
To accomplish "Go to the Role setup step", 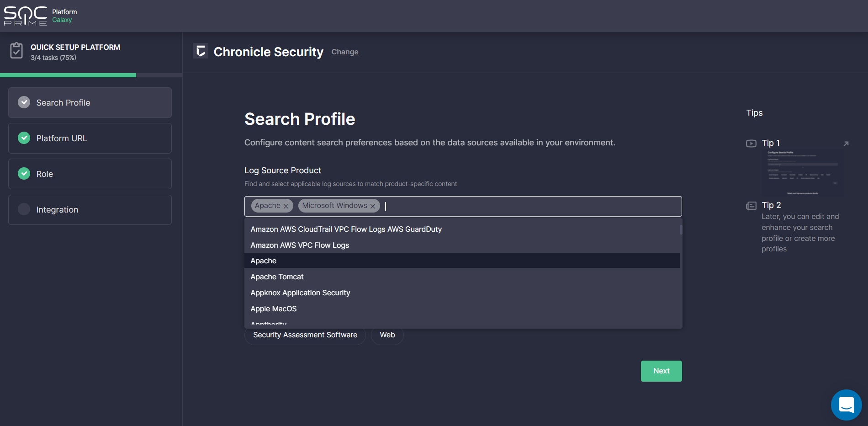I will coord(90,174).
